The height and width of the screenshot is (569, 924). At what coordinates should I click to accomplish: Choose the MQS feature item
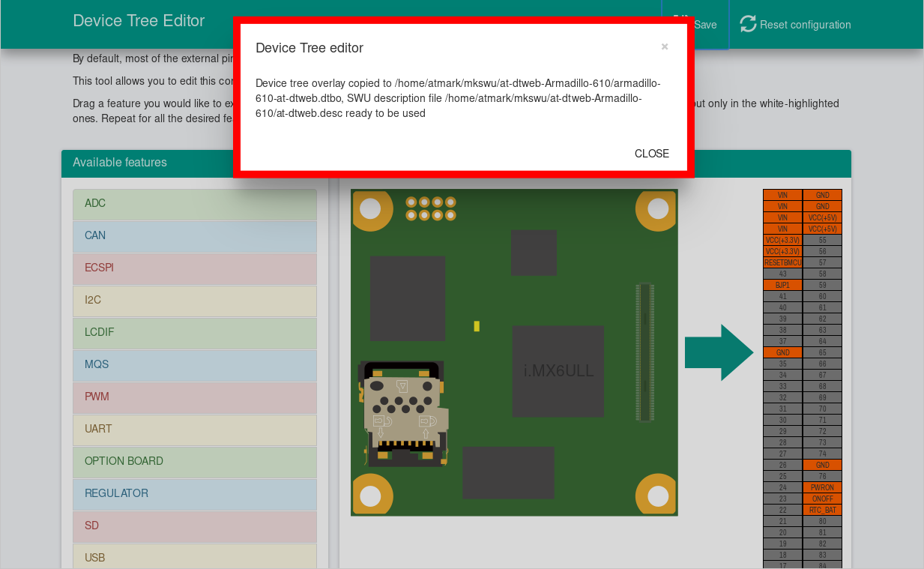194,365
